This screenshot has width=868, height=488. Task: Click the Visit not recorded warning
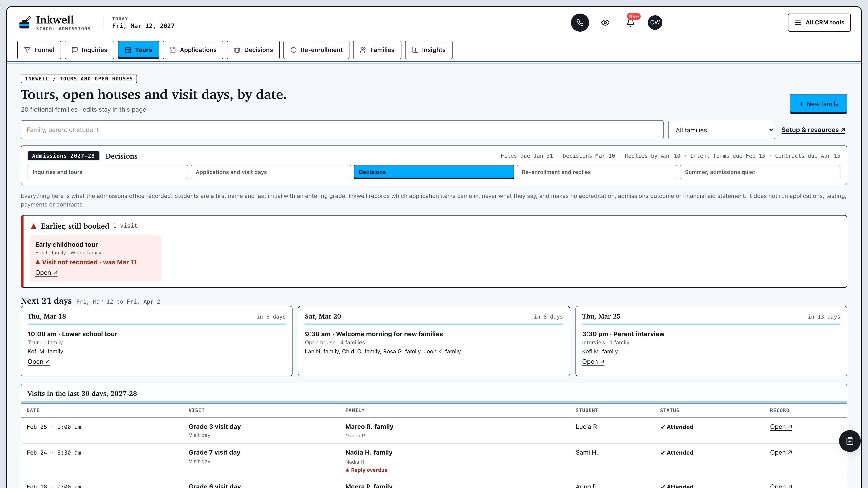coord(86,262)
